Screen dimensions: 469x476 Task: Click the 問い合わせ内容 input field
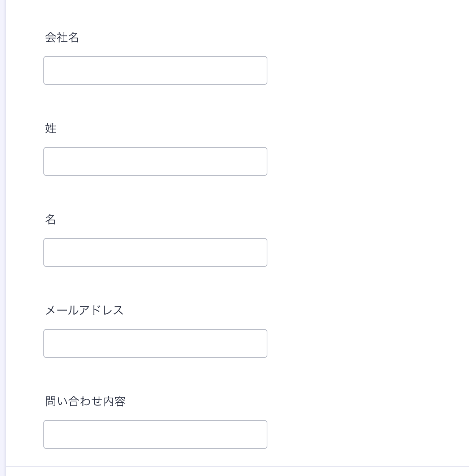coord(155,434)
